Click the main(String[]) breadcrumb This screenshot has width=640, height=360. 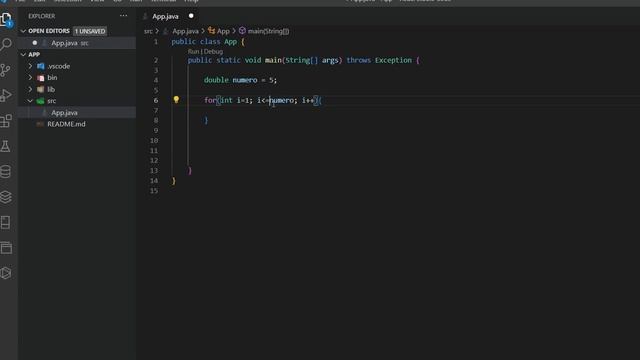(268, 31)
